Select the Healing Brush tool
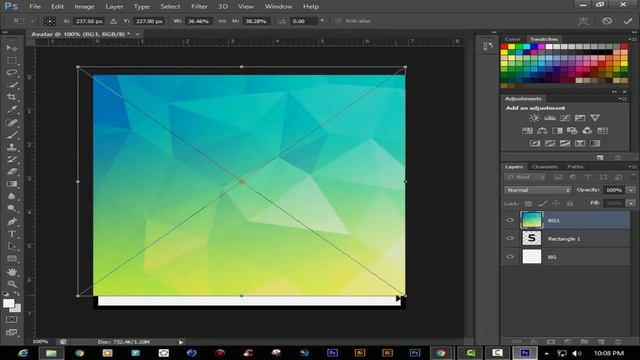The height and width of the screenshot is (360, 640). coord(12,122)
